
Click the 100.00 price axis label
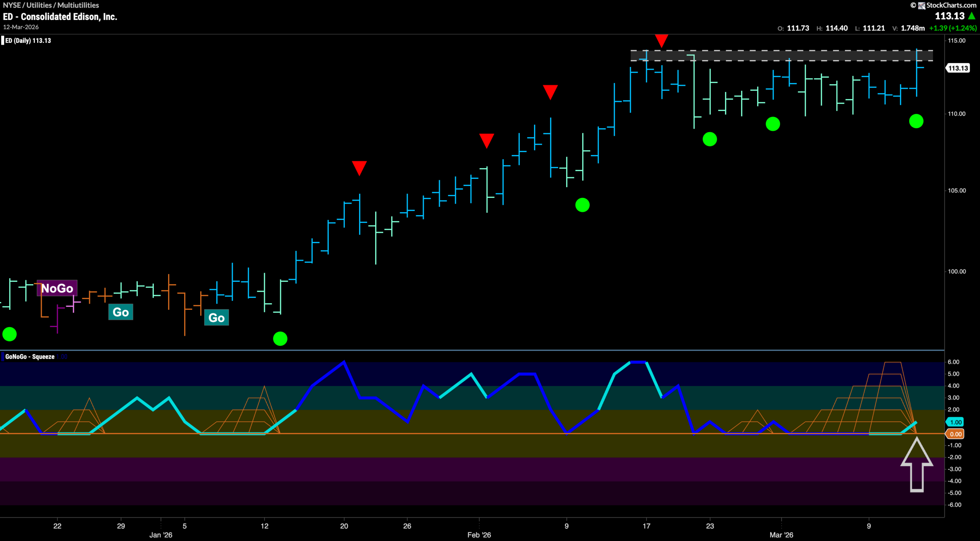[x=956, y=271]
